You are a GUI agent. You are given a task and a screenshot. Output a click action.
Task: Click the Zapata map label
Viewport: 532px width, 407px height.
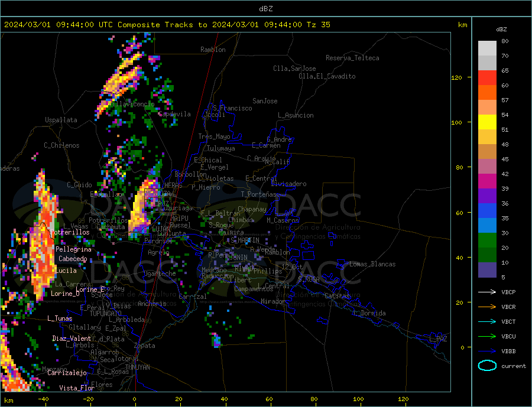145,346
